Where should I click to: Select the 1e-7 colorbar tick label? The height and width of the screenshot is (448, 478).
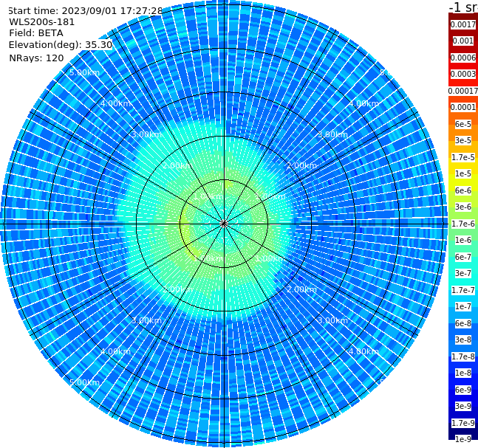point(463,306)
